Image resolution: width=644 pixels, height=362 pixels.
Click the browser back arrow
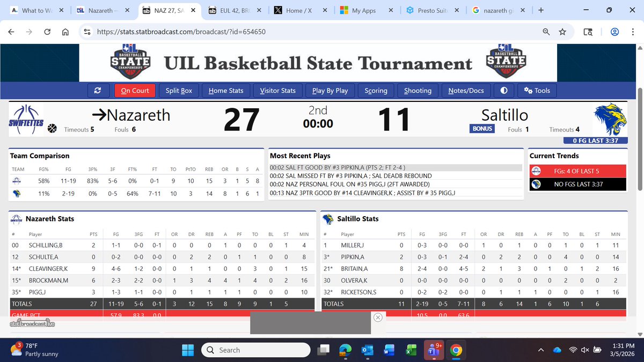click(11, 32)
